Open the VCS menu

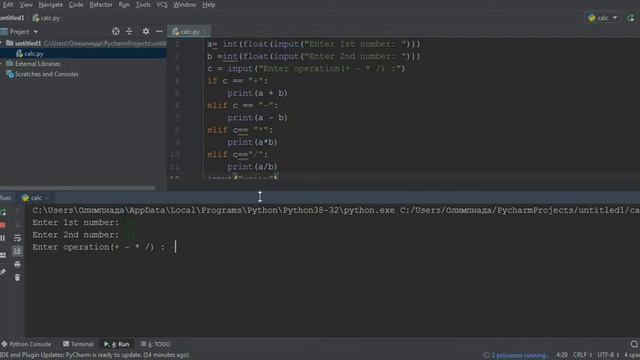point(162,5)
